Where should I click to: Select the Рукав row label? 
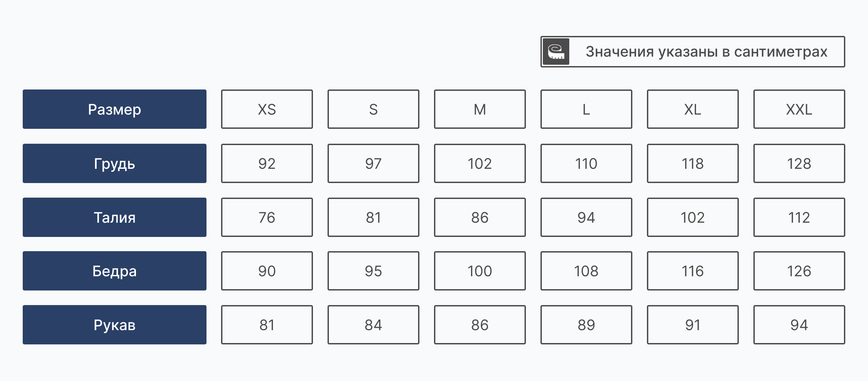coord(114,325)
